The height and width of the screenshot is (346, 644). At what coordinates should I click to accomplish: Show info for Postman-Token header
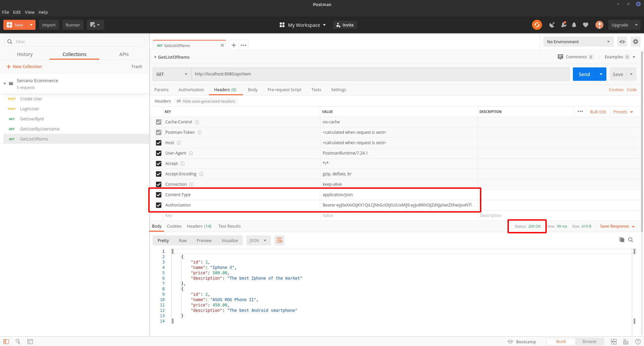200,132
